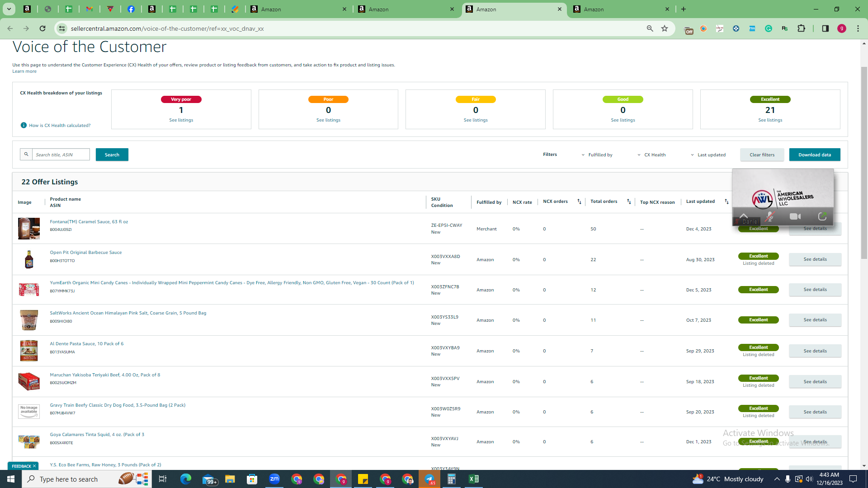See details for YumEarth Candy Canes
Screen dimensions: 868x488
[x=815, y=290]
